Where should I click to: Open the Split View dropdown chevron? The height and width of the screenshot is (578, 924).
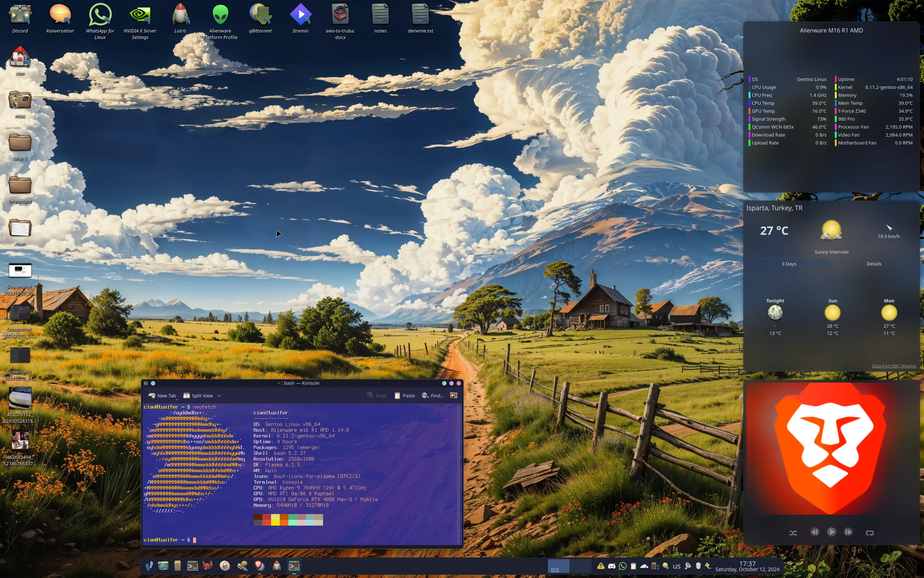coord(219,396)
